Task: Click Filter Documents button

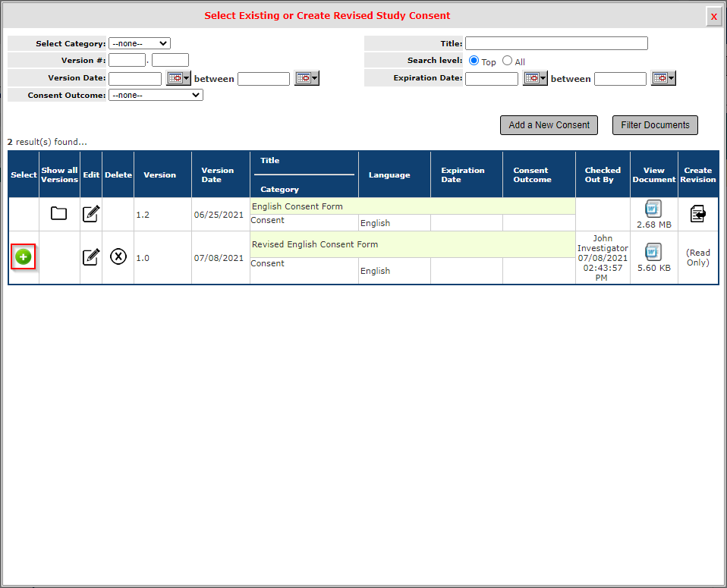Action: coord(655,125)
